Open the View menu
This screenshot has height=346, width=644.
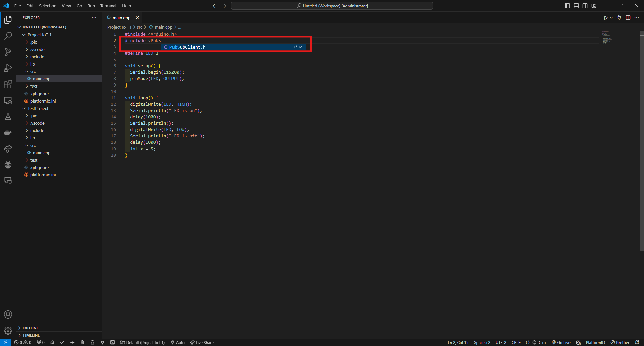tap(66, 6)
